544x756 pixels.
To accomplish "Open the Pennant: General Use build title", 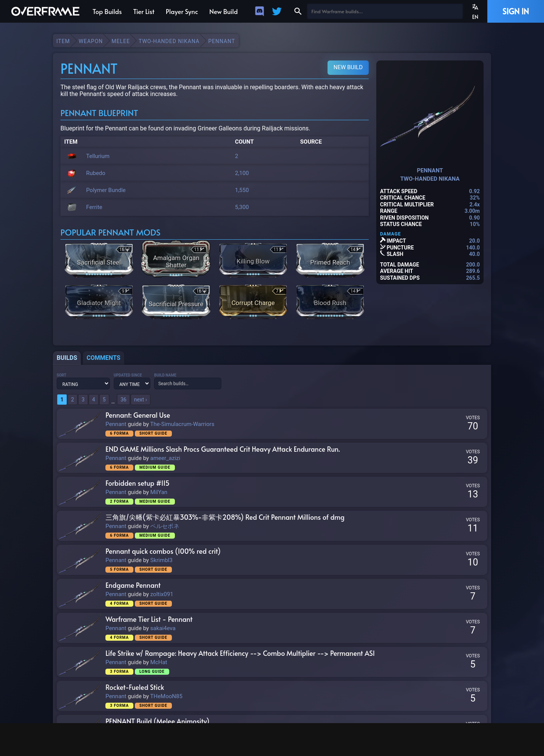I will tap(138, 415).
